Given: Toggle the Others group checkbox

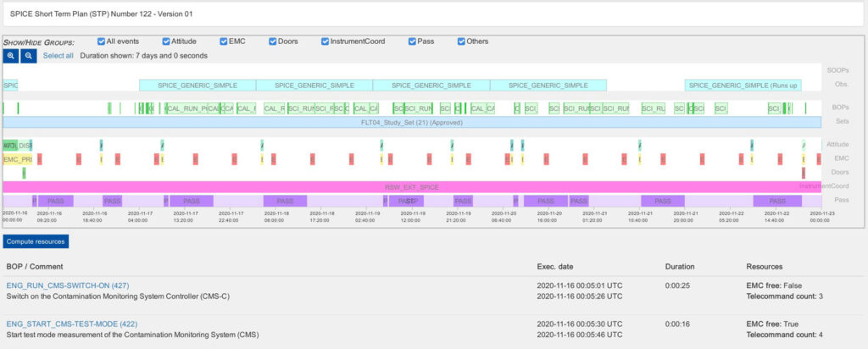Looking at the screenshot, I should pyautogui.click(x=462, y=41).
